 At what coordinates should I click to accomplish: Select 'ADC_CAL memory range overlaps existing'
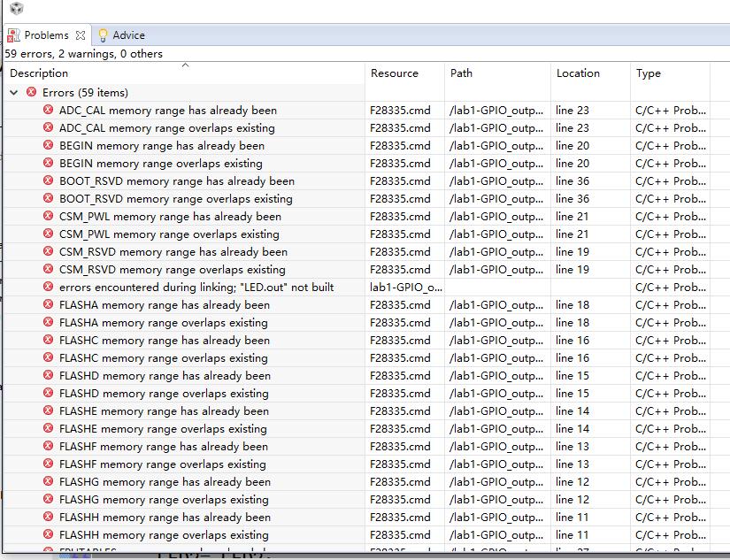pyautogui.click(x=167, y=128)
